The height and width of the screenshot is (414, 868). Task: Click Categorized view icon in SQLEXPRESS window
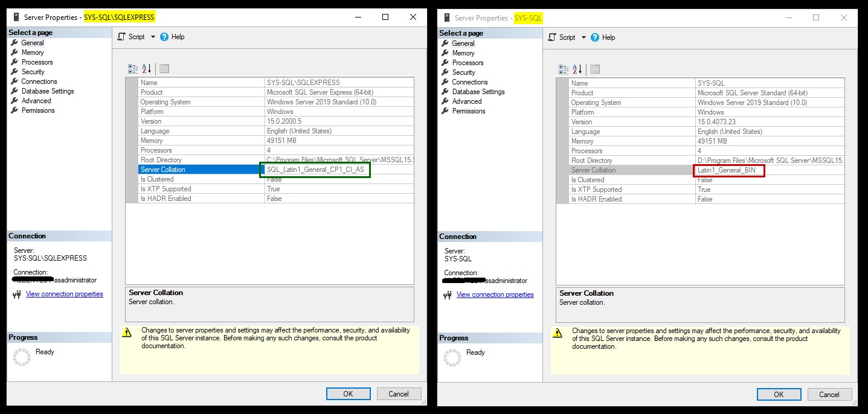pos(132,69)
